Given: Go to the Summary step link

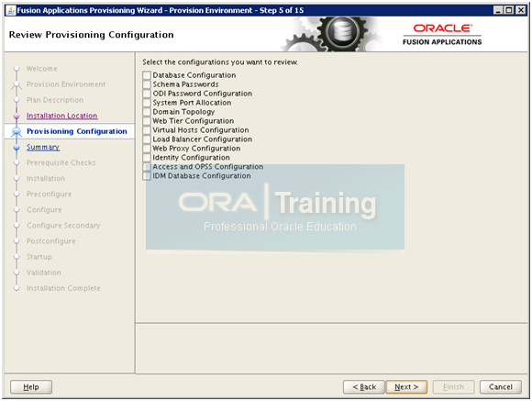Looking at the screenshot, I should 43,147.
